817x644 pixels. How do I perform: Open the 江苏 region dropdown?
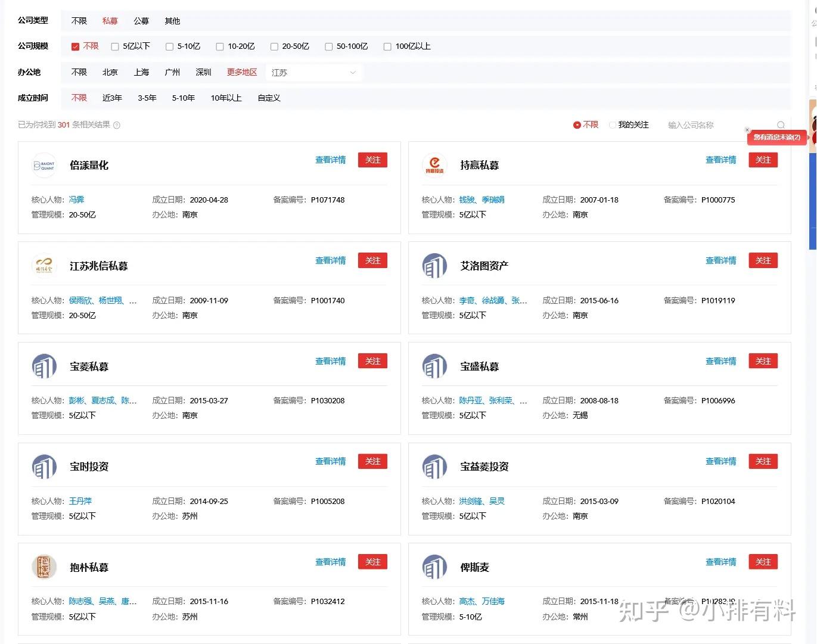(314, 72)
